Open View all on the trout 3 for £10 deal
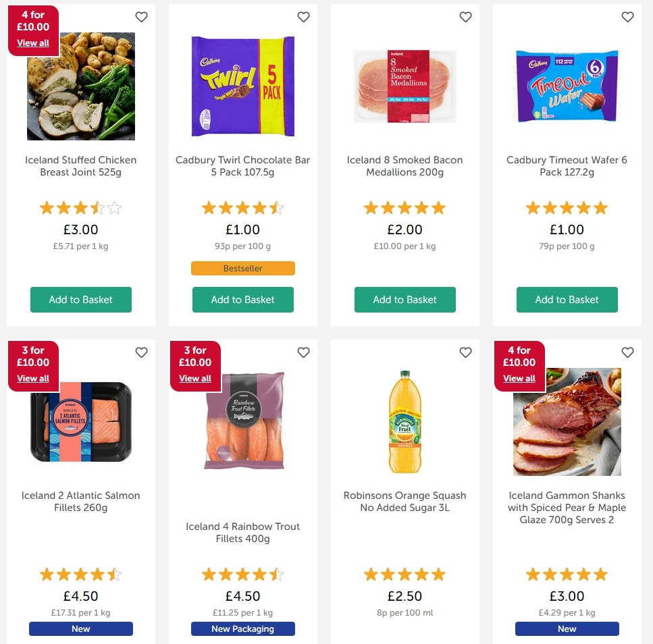 tap(195, 378)
